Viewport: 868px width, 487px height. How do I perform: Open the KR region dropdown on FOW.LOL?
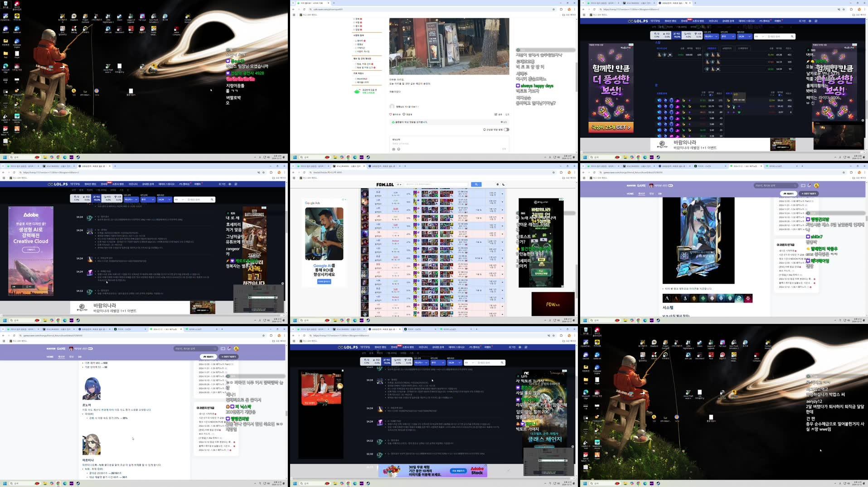click(399, 184)
